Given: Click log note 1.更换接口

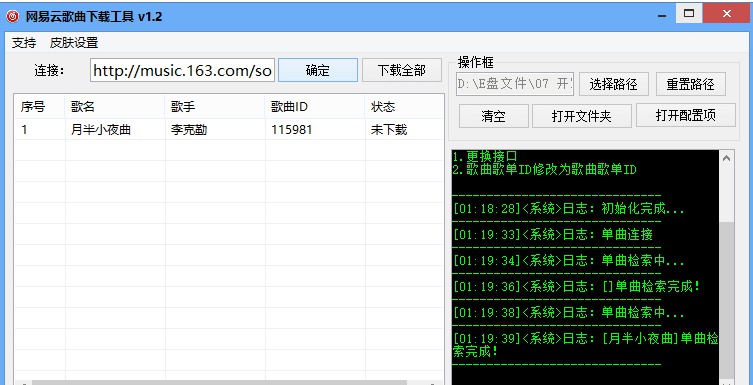Looking at the screenshot, I should coord(485,156).
